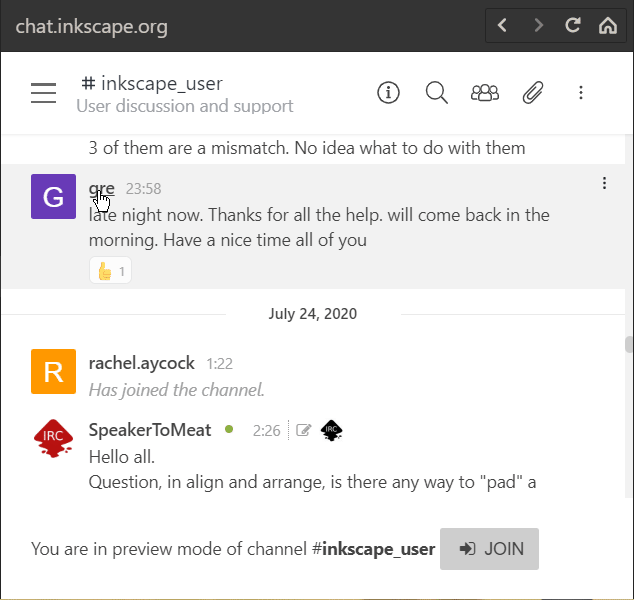Screen dimensions: 634x600
Task: Click the 23:58 timestamp
Action: coord(143,189)
